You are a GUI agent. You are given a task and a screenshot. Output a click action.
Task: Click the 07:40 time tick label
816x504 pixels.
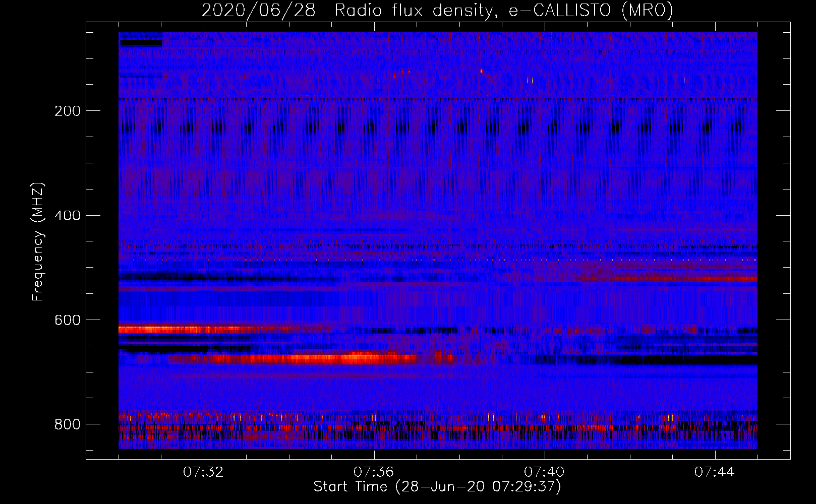(545, 472)
